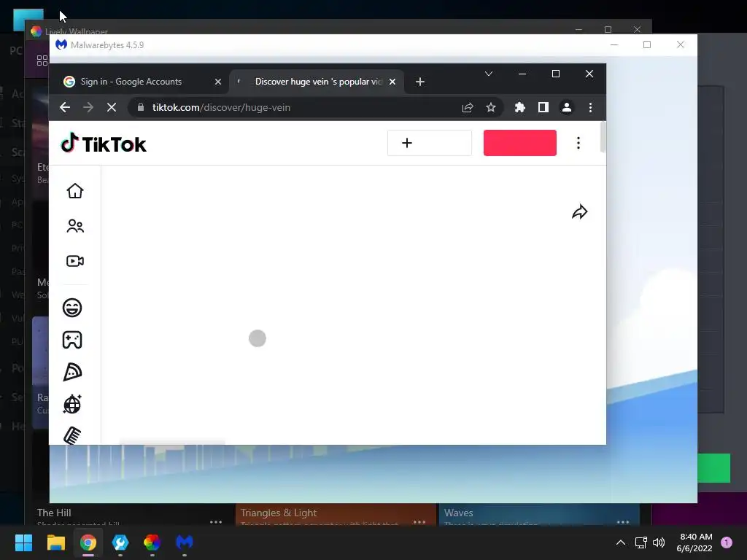
Task: Click Chrome taskbar icon
Action: pyautogui.click(x=88, y=542)
